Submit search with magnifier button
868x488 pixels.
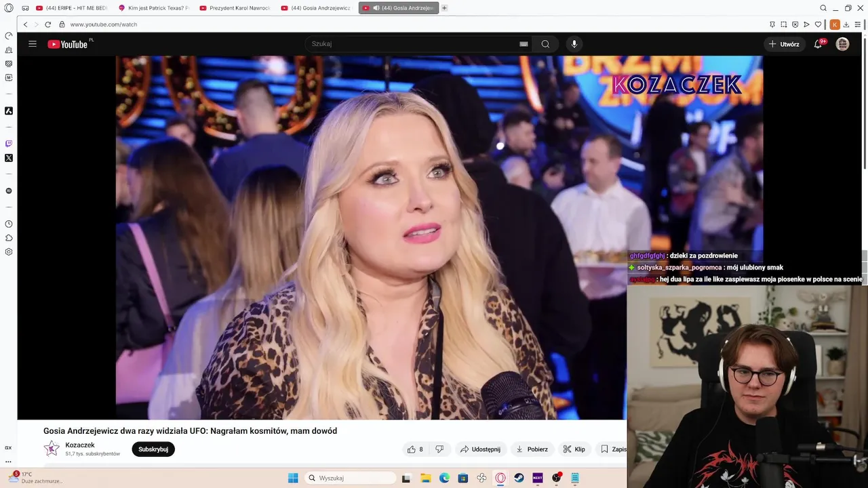[545, 44]
